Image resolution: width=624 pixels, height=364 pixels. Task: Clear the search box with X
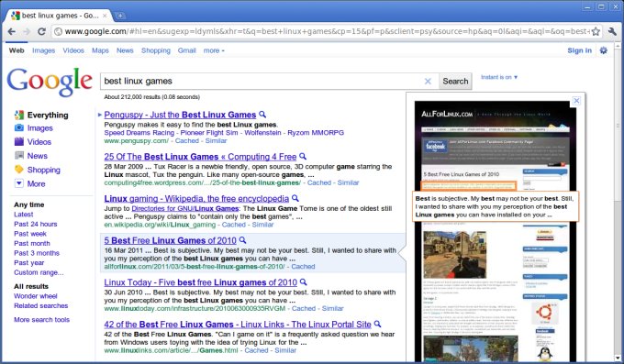[428, 82]
